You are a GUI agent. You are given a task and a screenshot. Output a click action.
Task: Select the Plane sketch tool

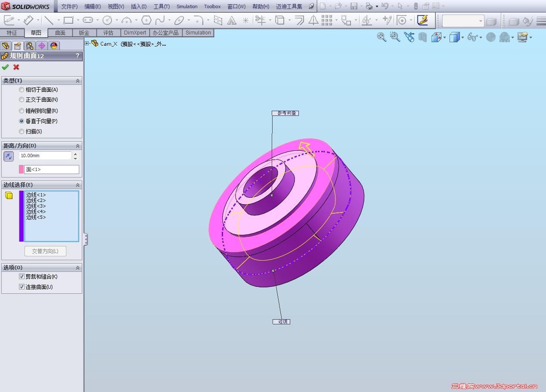(218, 20)
